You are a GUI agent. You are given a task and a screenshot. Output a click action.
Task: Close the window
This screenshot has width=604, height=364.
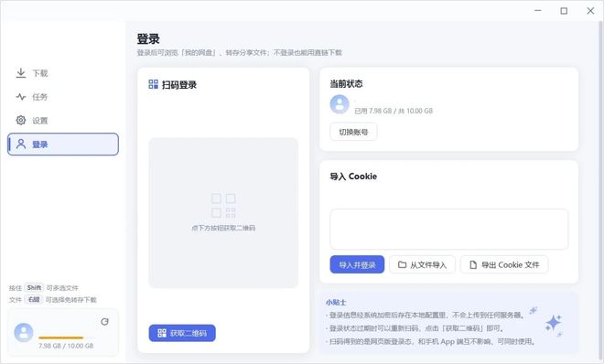tap(590, 11)
